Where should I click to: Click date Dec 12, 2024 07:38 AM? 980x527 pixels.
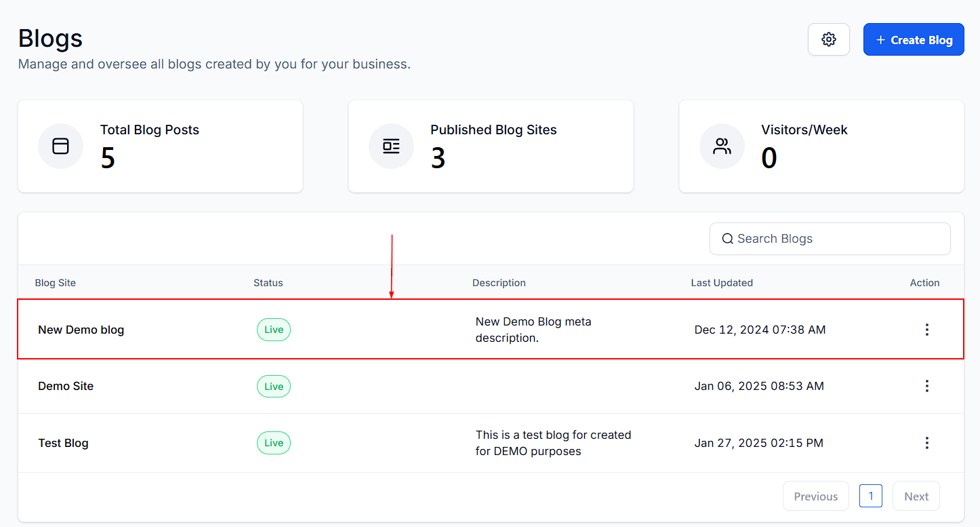click(x=760, y=330)
